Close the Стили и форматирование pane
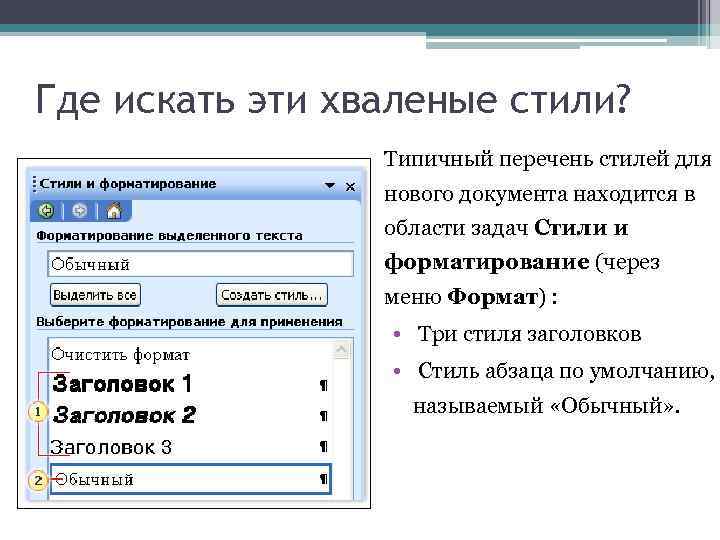 350,186
